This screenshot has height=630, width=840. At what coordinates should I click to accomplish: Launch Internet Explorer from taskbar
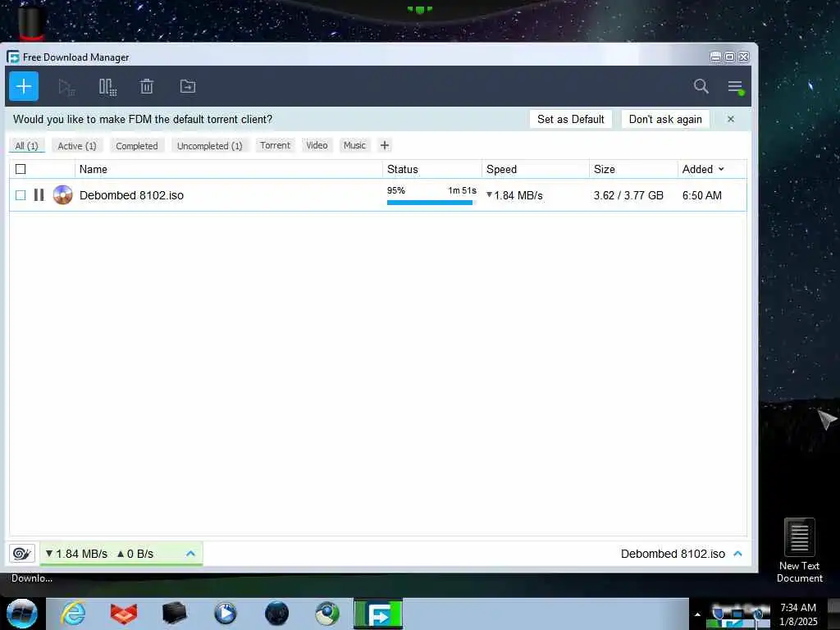(x=73, y=614)
